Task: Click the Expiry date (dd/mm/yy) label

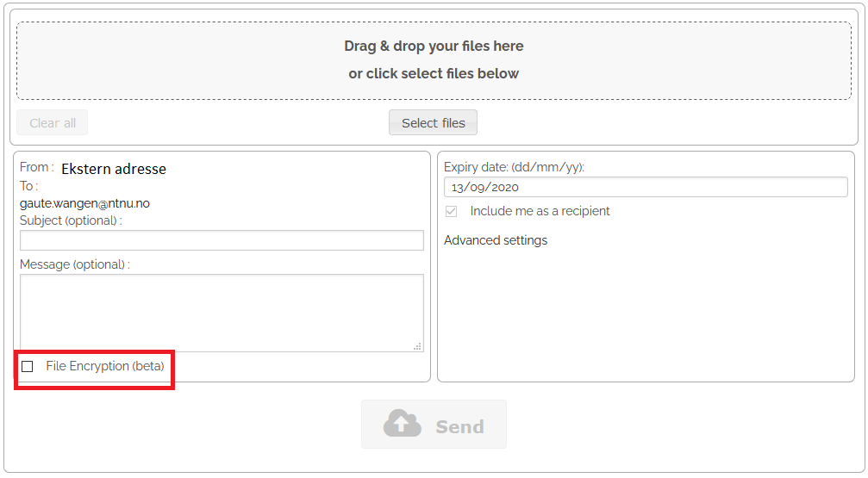Action: coord(514,167)
